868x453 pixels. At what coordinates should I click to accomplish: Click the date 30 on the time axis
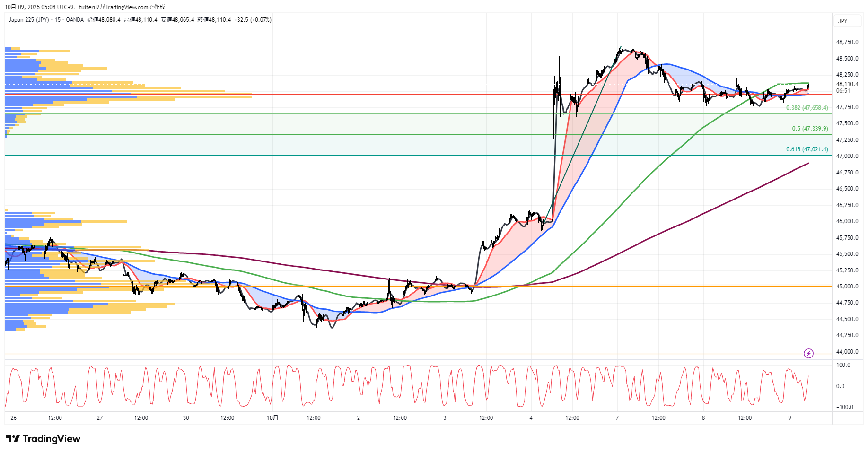click(186, 418)
